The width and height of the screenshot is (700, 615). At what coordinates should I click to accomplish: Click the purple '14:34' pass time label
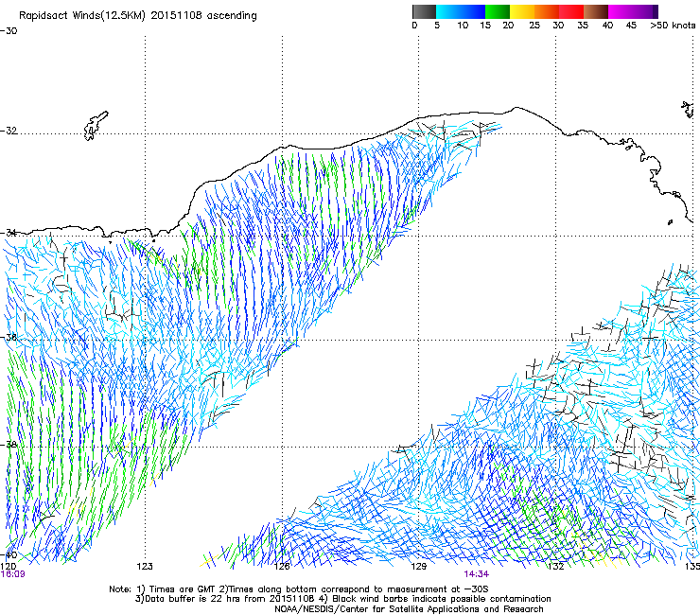coord(477,574)
